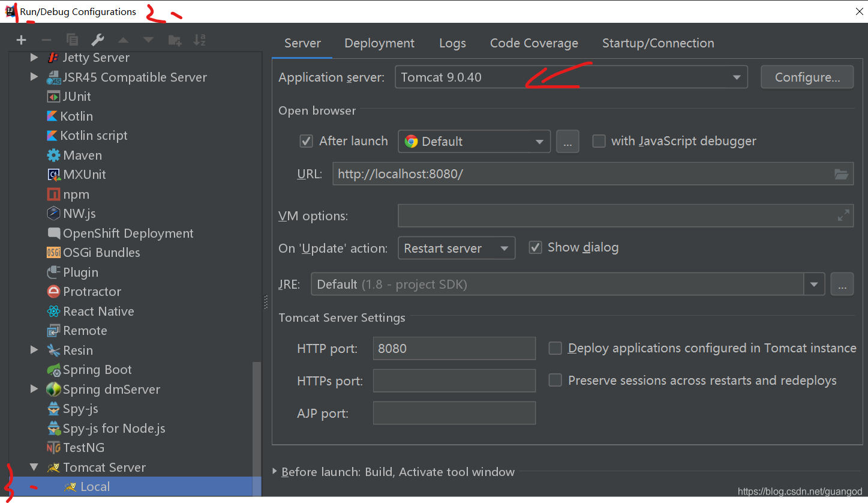The height and width of the screenshot is (503, 868).
Task: Click the OSGi Bundles icon
Action: pos(53,253)
